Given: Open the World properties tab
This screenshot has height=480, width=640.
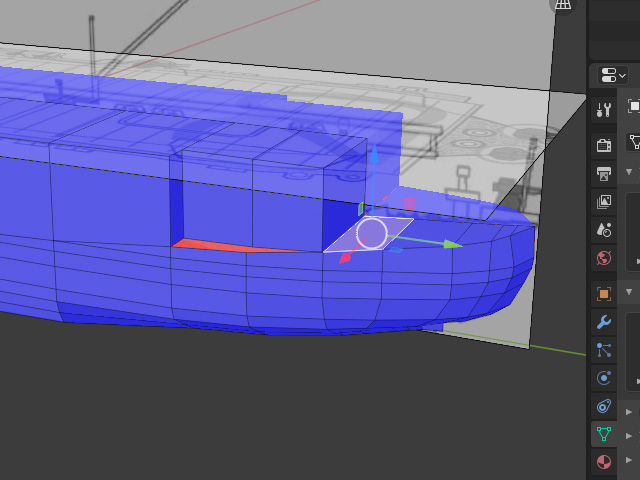Looking at the screenshot, I should click(604, 258).
